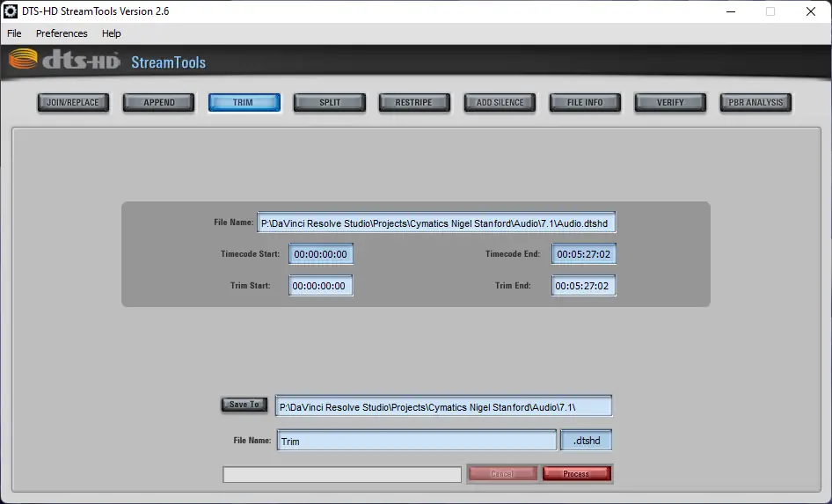The height and width of the screenshot is (504, 832).
Task: Open the Preferences menu
Action: [62, 33]
